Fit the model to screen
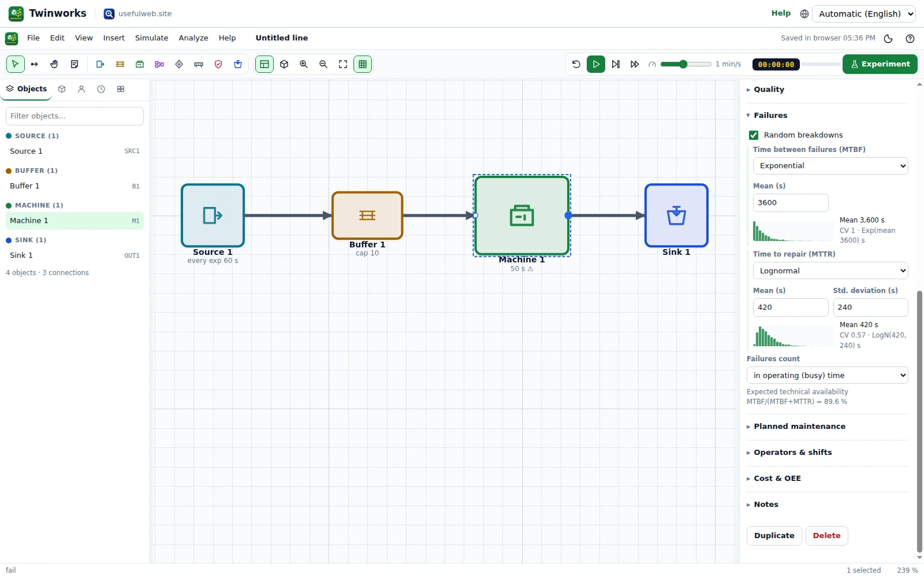The width and height of the screenshot is (924, 578). [x=343, y=64]
